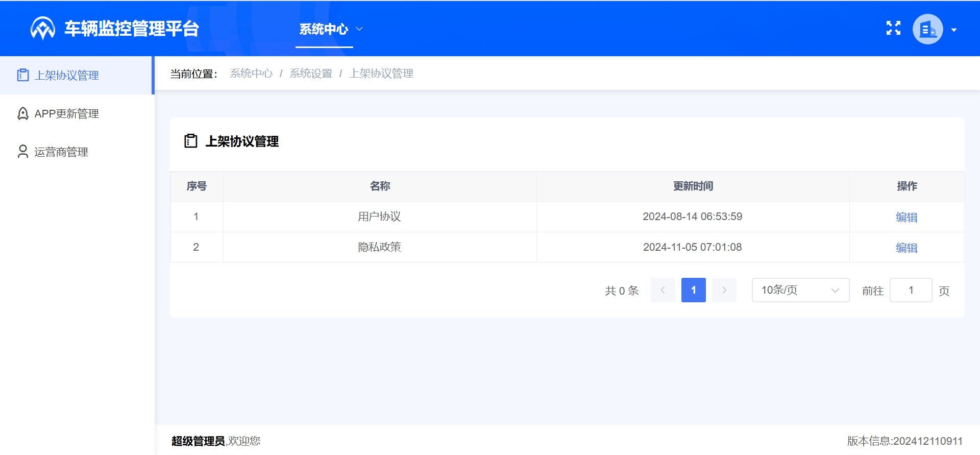Click the person icon beside 运营商管理
Image resolution: width=980 pixels, height=455 pixels.
pos(23,152)
